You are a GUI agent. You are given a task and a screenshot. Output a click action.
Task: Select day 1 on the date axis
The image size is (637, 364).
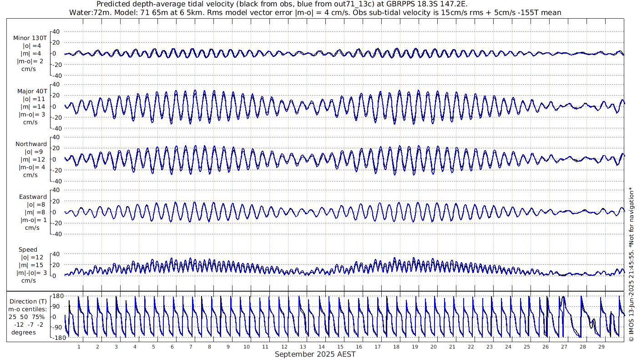(79, 347)
